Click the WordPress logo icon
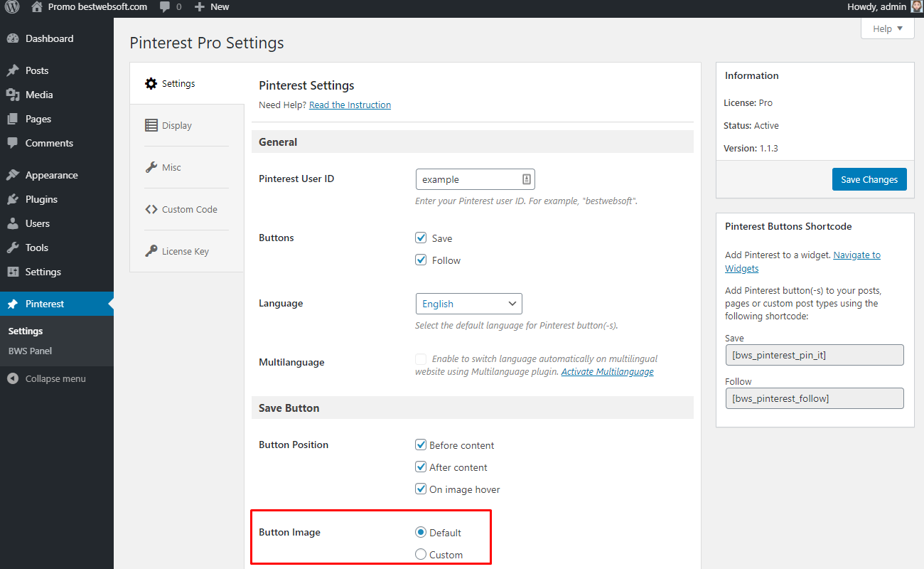The width and height of the screenshot is (924, 569). pos(12,7)
